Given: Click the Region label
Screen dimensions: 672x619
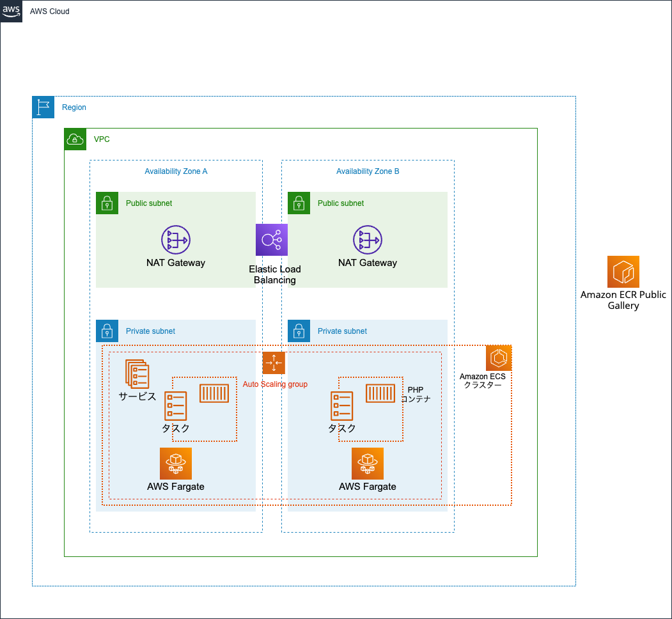Looking at the screenshot, I should [74, 107].
